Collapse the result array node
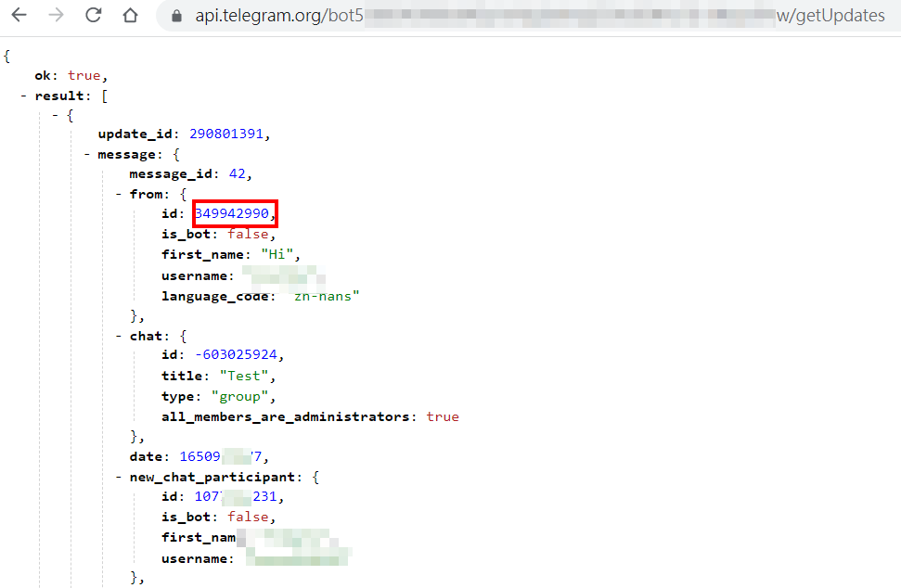 pos(23,95)
